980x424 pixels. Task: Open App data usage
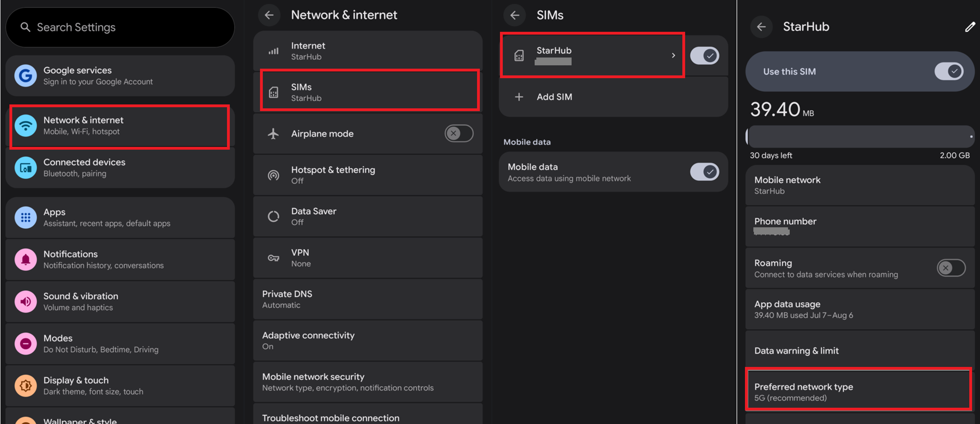(x=860, y=309)
